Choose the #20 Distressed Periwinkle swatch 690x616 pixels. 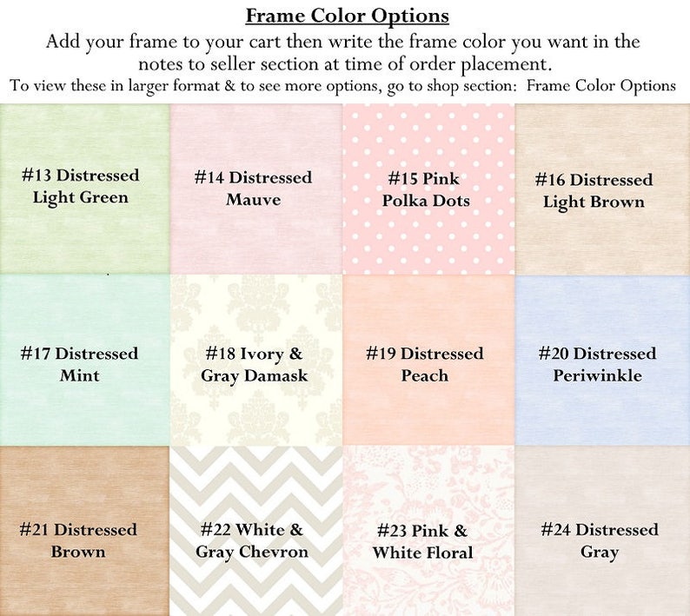pos(602,360)
